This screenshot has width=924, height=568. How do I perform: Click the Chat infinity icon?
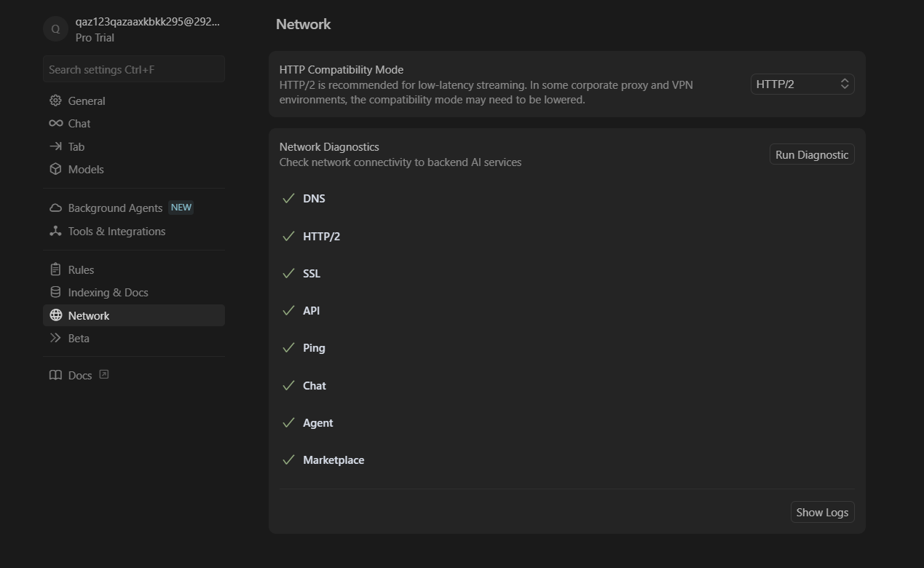(x=55, y=123)
